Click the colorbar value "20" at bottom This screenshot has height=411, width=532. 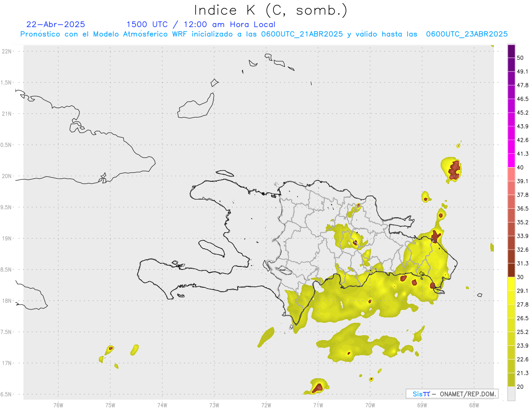[x=520, y=387]
